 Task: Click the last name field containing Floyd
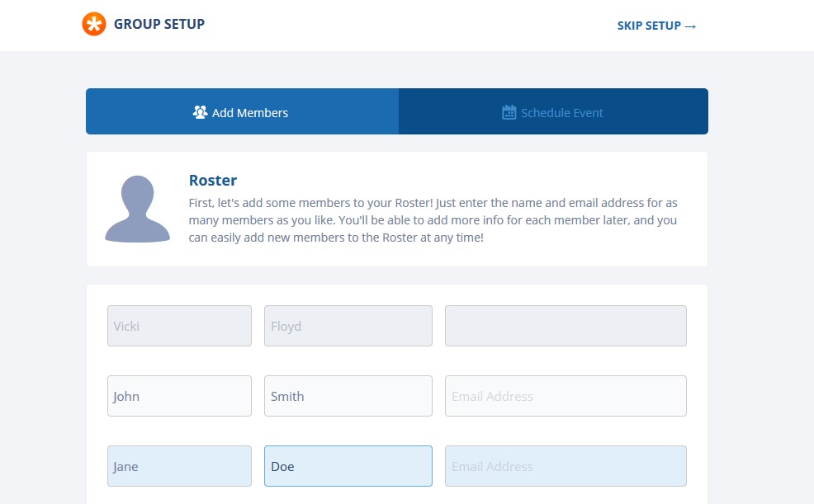(348, 326)
